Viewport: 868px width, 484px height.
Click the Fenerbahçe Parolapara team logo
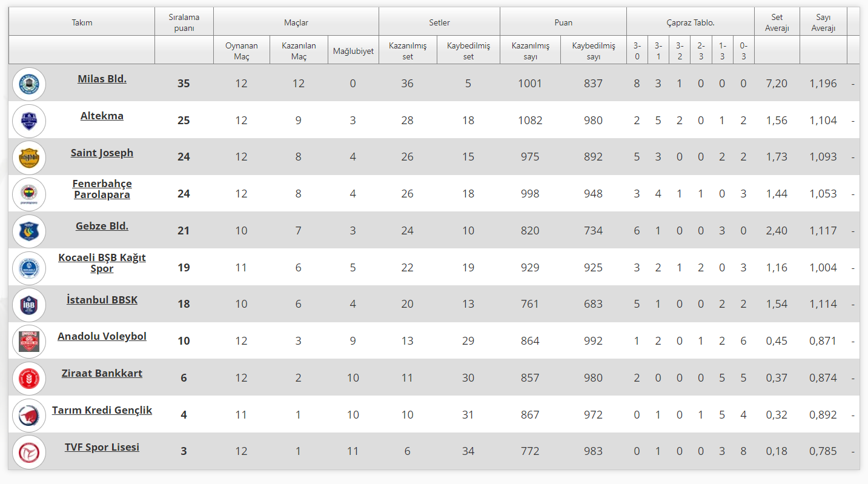coord(29,194)
